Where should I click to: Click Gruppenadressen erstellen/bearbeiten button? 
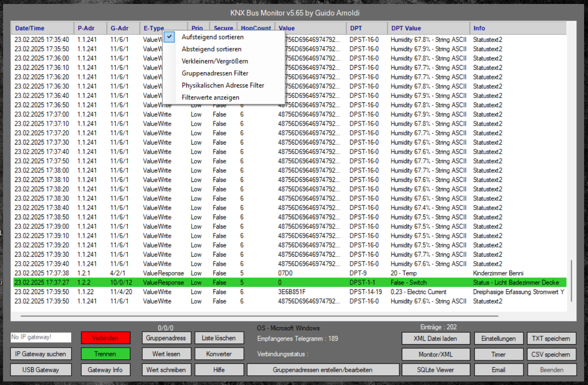(x=323, y=370)
